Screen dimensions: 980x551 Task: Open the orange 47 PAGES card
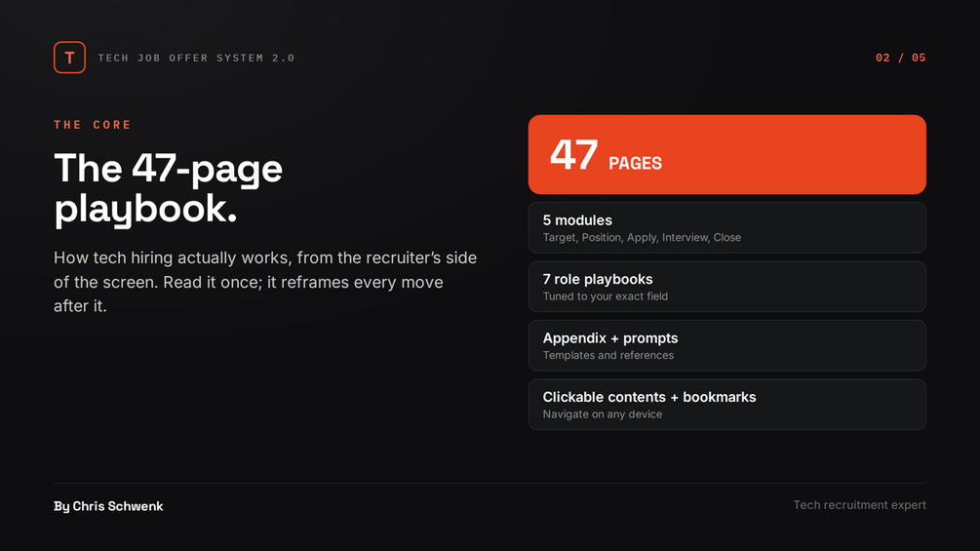(726, 154)
